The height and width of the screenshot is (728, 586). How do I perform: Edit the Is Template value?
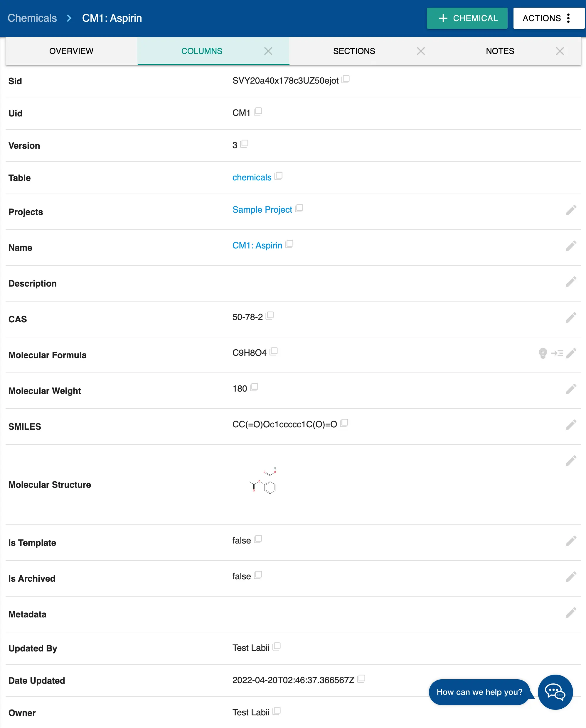click(570, 541)
